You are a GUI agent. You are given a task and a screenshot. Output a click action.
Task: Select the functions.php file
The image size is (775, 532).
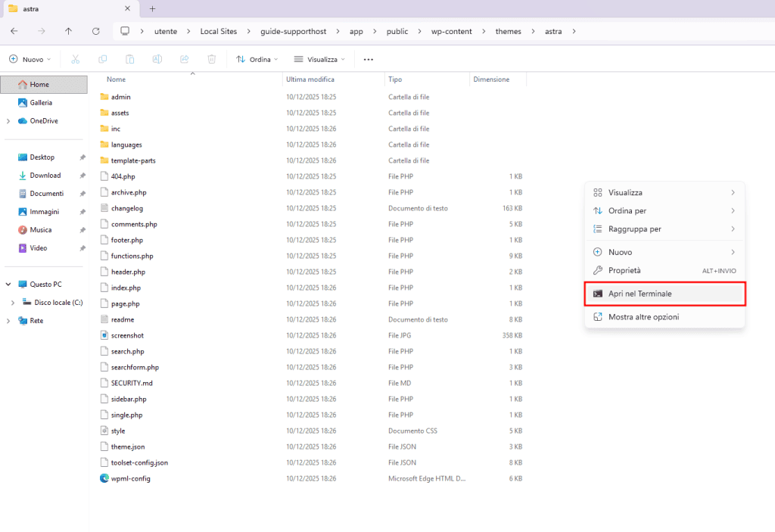(x=132, y=256)
